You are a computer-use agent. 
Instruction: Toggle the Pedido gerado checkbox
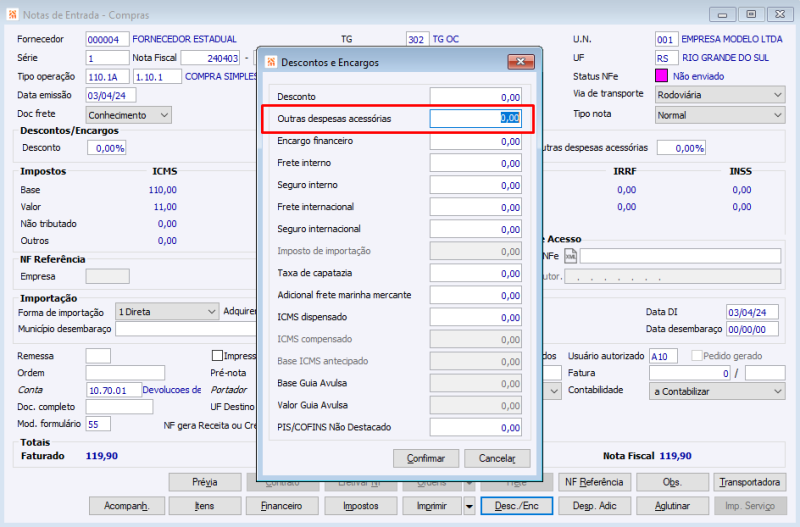(696, 356)
